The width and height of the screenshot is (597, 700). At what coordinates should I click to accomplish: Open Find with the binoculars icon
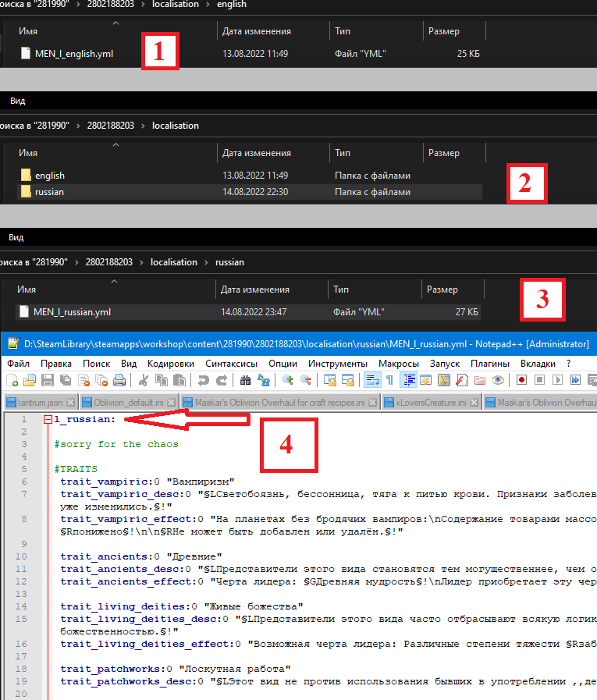point(245,380)
